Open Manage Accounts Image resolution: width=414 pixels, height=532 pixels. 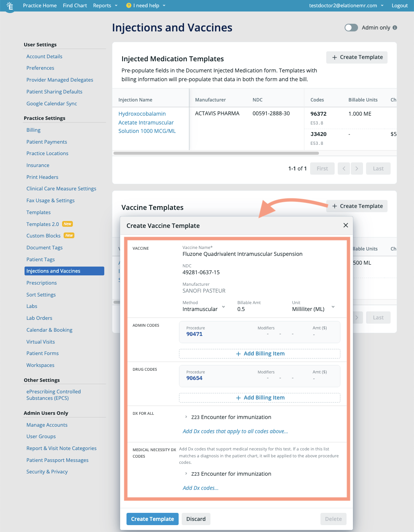(47, 425)
